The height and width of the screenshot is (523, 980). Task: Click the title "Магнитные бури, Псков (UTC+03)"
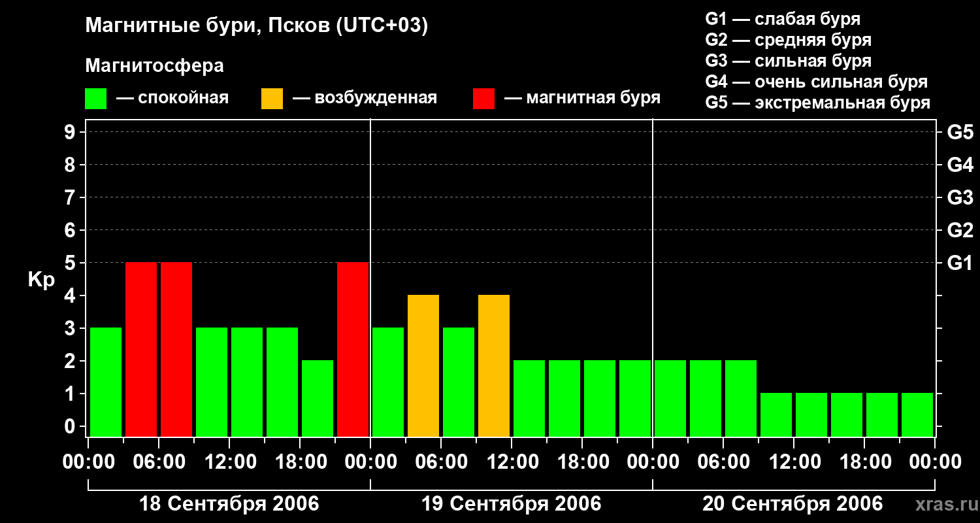[257, 26]
